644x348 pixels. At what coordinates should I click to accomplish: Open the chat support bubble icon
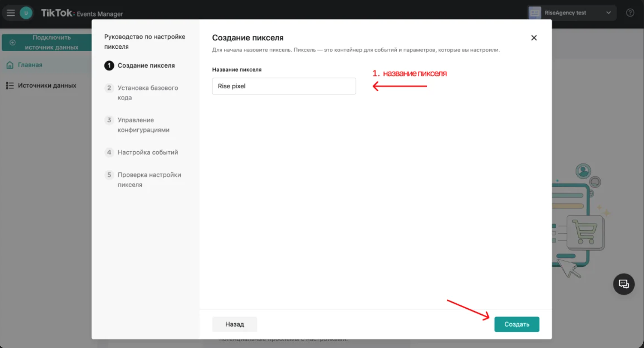click(623, 284)
